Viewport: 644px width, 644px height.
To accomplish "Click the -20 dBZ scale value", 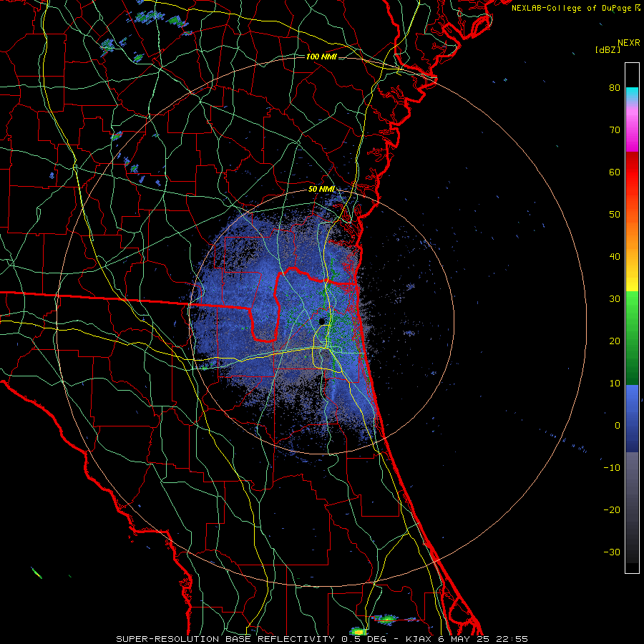I will [x=612, y=510].
